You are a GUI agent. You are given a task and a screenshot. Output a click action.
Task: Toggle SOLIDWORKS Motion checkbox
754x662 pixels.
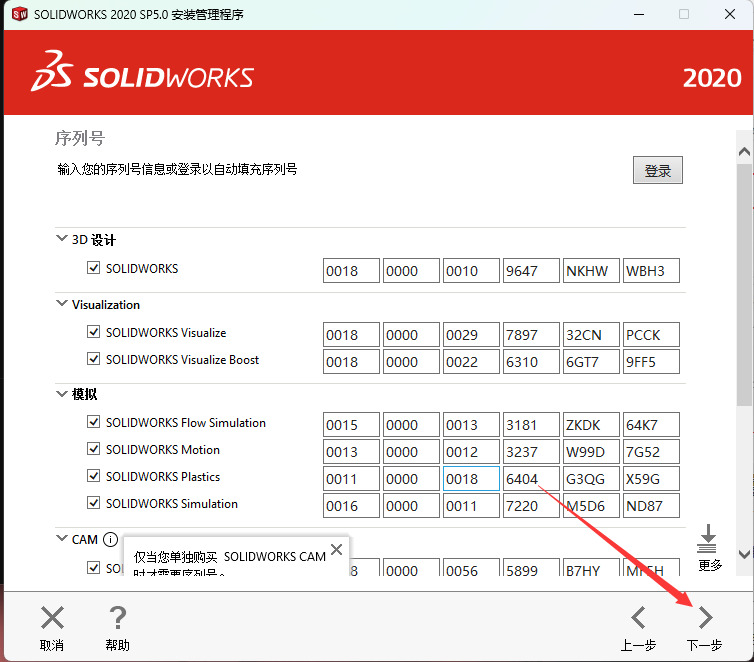(x=93, y=449)
